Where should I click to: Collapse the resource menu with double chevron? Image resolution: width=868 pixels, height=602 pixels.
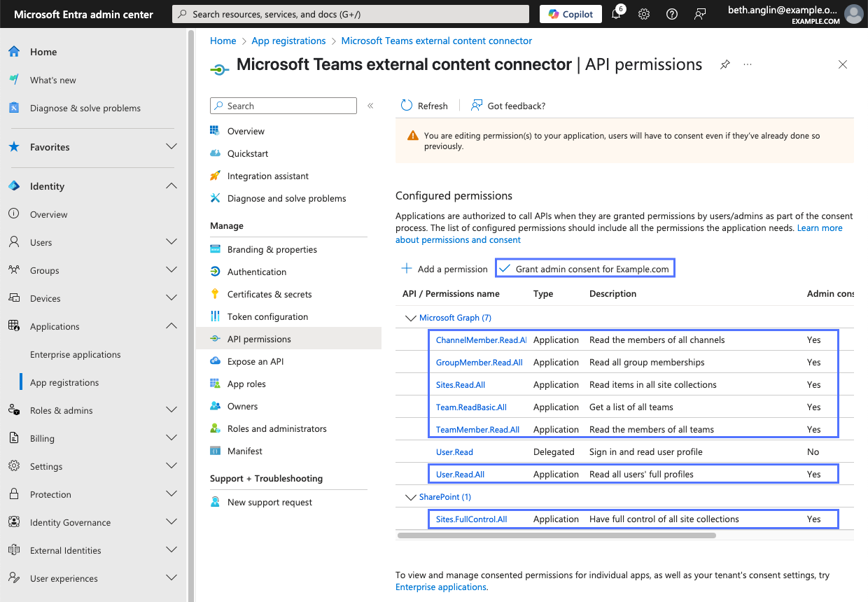click(x=370, y=106)
